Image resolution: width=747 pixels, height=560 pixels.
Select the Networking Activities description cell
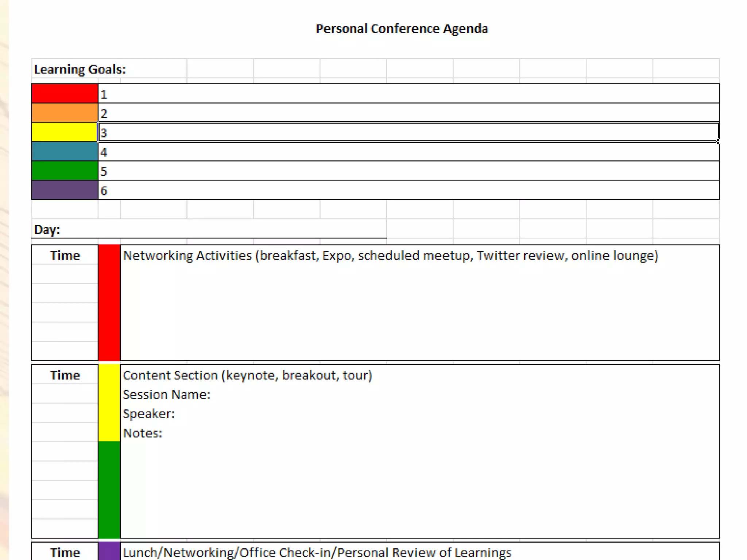click(390, 256)
